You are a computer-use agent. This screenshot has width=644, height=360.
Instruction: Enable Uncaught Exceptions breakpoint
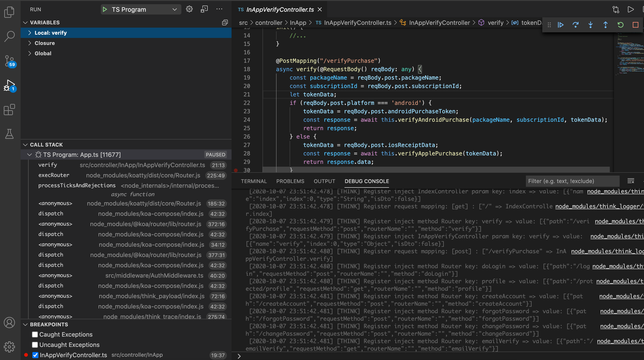tap(35, 345)
